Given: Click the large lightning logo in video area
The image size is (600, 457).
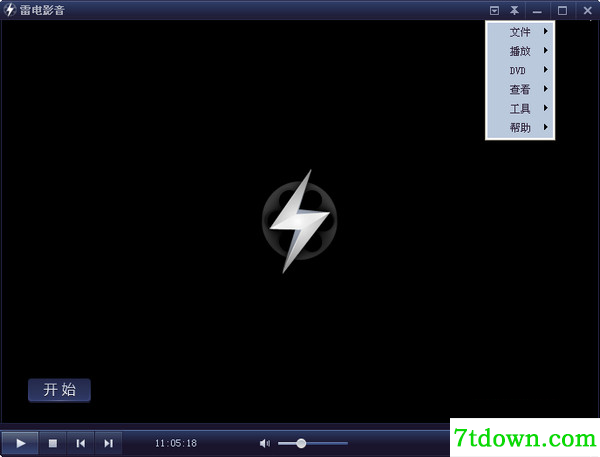Looking at the screenshot, I should (300, 221).
